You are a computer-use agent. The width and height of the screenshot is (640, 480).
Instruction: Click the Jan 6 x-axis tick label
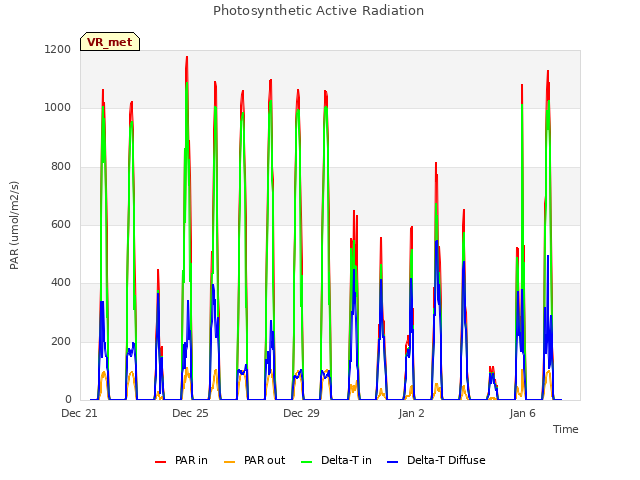[522, 413]
